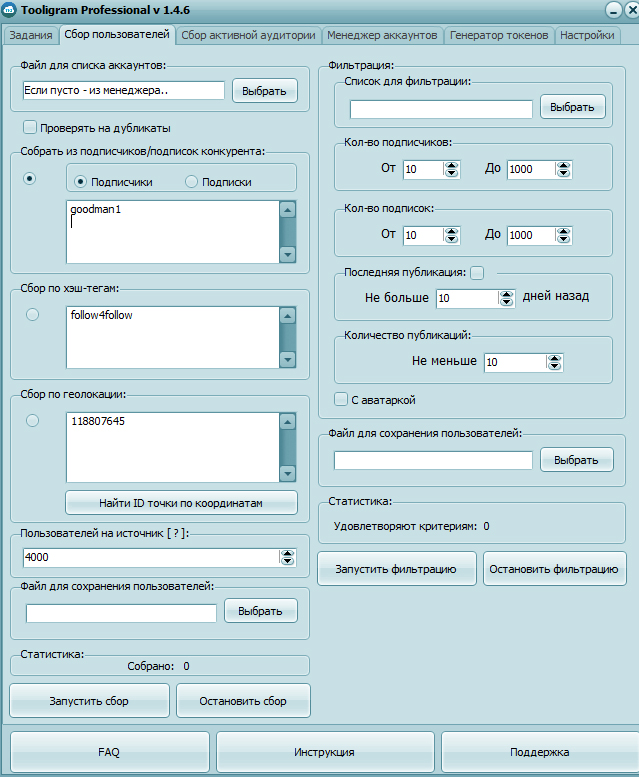Click followers До field showing 1000
This screenshot has width=639, height=777.
[x=531, y=169]
